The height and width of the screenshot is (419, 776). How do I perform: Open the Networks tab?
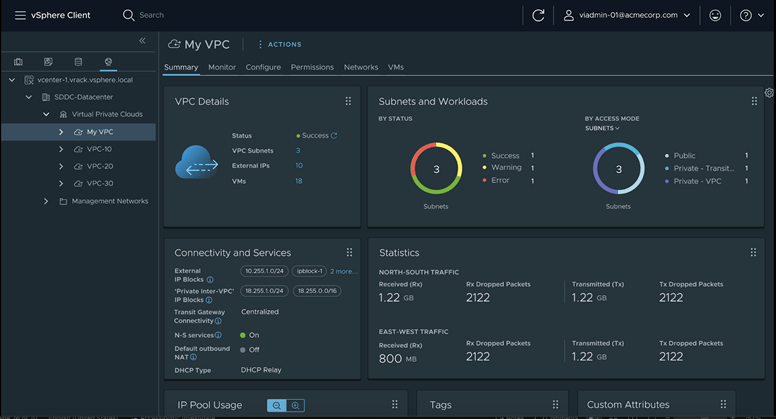tap(361, 67)
